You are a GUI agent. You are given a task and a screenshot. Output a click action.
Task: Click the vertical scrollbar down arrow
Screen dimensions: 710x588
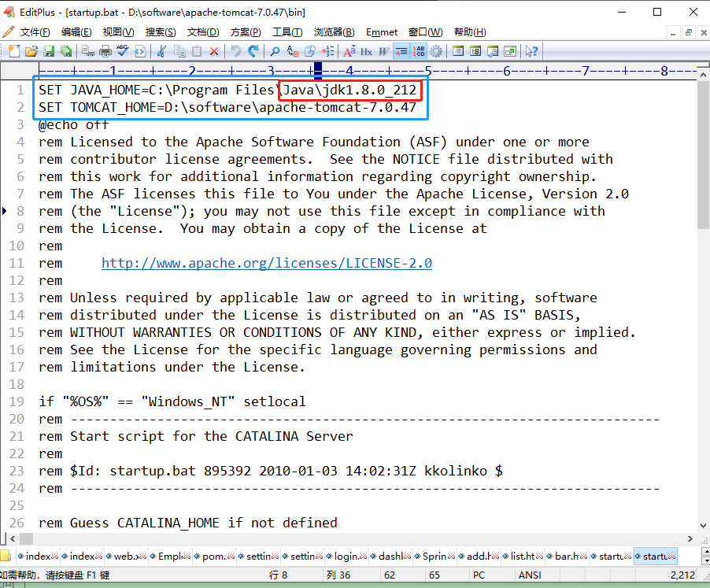(703, 526)
